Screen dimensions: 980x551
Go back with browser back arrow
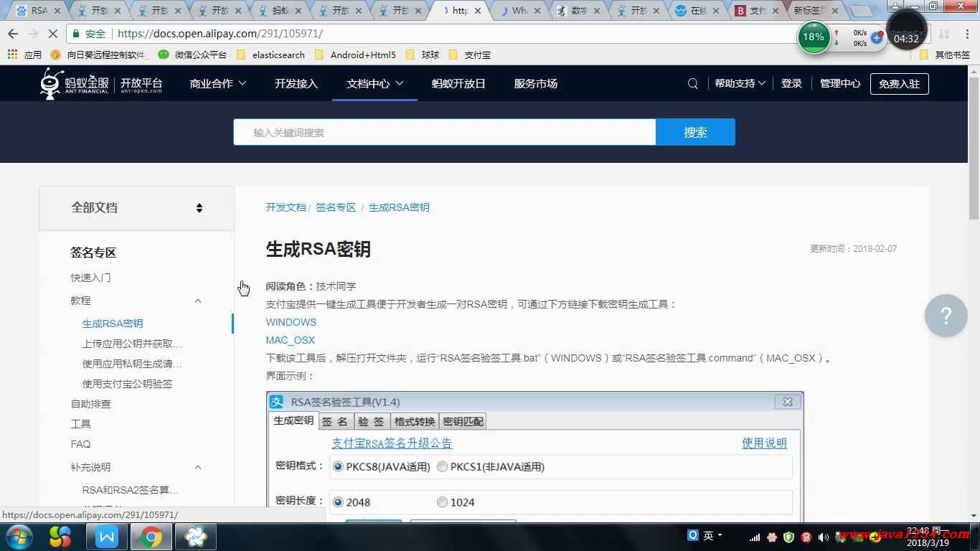coord(12,34)
